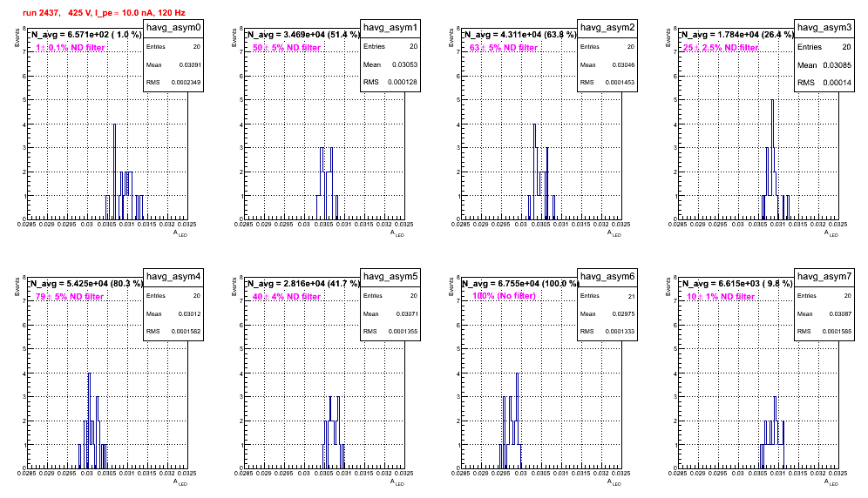Click Mean 0.03091 in havg_asym0 stats
This screenshot has height=498, width=868.
pyautogui.click(x=173, y=64)
